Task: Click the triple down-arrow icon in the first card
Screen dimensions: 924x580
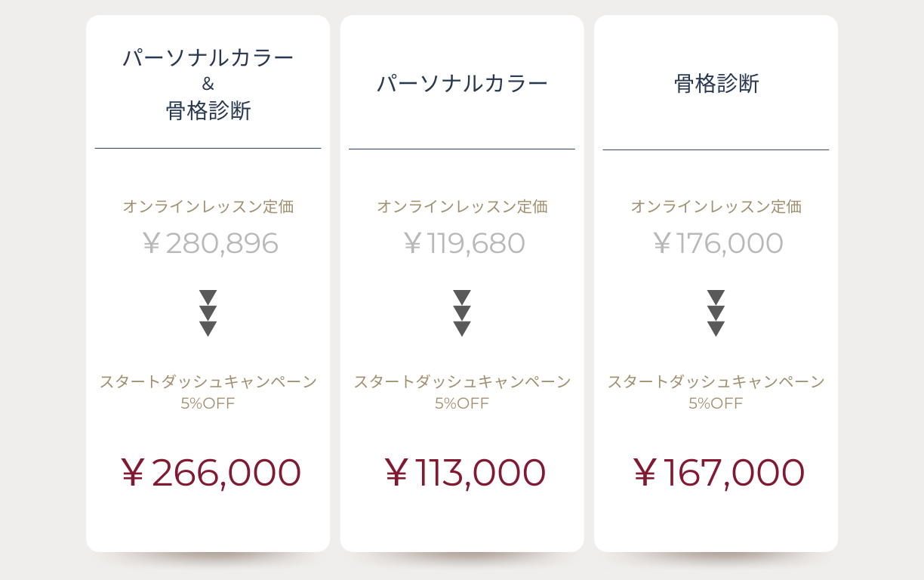Action: (x=208, y=313)
